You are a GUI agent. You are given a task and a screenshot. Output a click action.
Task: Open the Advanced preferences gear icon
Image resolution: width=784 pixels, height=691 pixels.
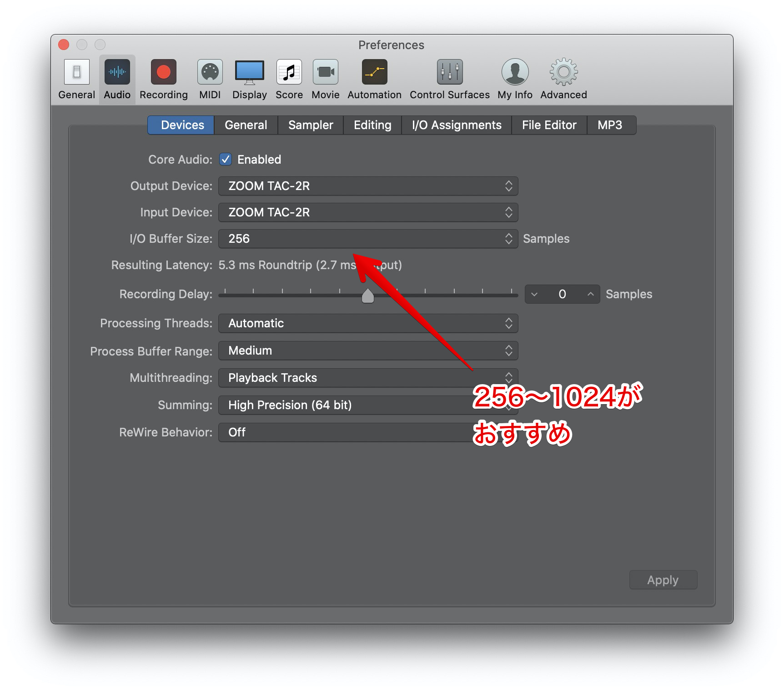pos(563,73)
